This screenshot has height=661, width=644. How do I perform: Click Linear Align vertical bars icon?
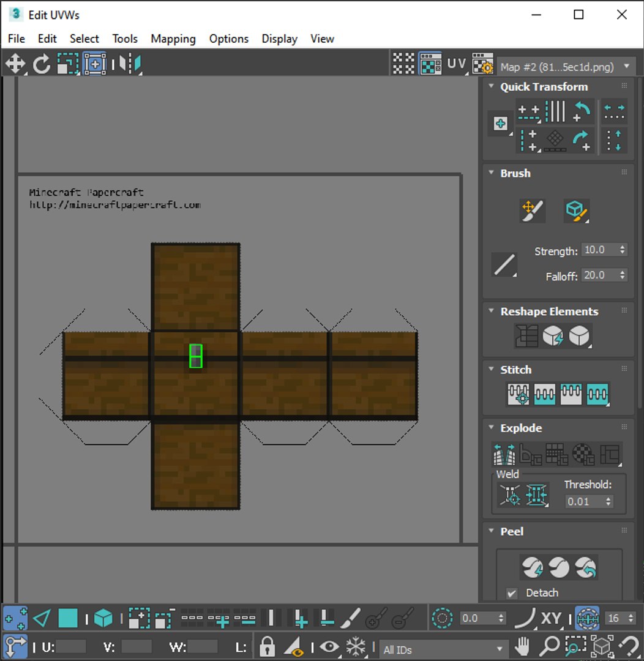coord(555,112)
